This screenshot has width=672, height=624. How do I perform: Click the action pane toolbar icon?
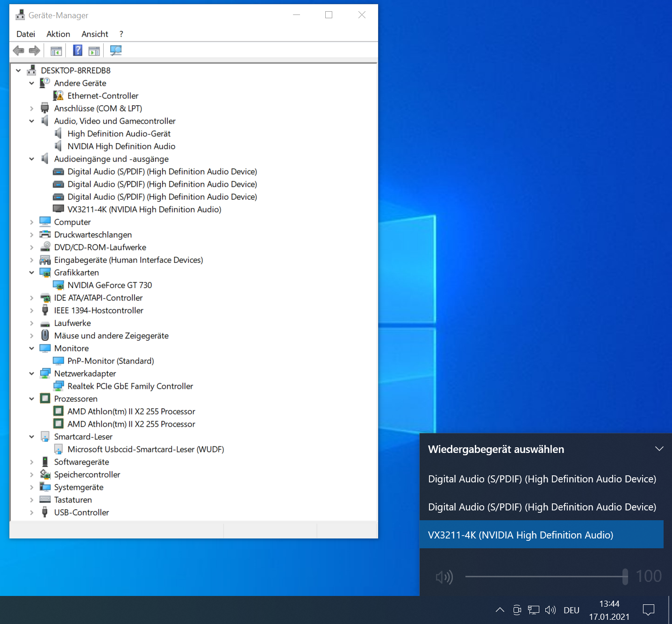point(94,50)
